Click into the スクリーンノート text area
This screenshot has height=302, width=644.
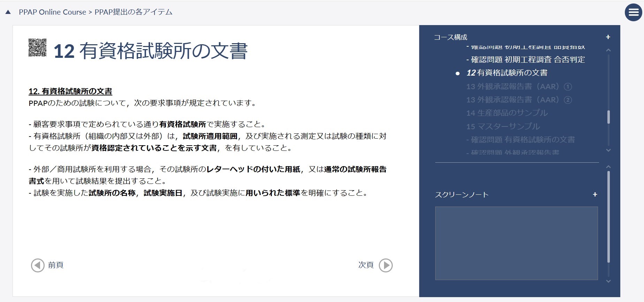(516, 243)
